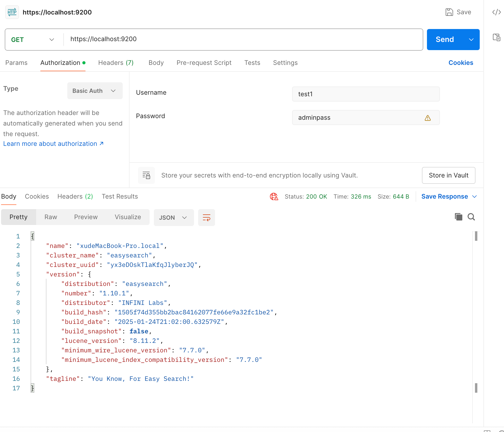Open the response Cookies tab

[37, 196]
